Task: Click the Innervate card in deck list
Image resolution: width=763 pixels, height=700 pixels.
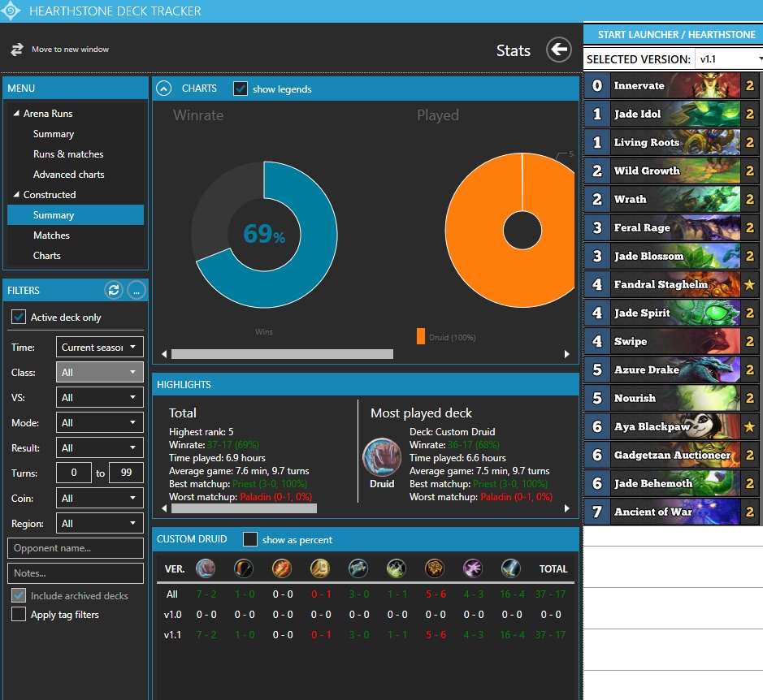Action: tap(671, 85)
